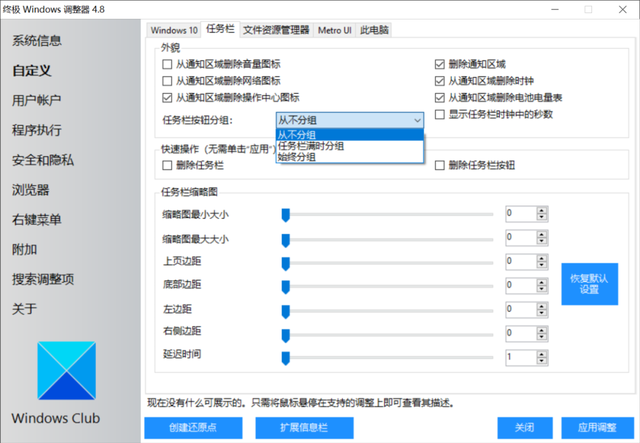Choose '任务栏满时分组' option
The height and width of the screenshot is (443, 640).
(350, 146)
